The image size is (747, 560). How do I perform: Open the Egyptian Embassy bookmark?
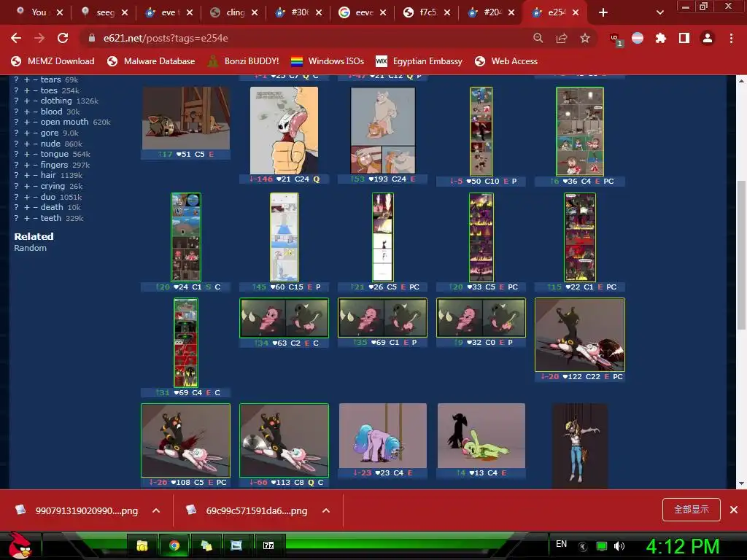click(x=419, y=61)
